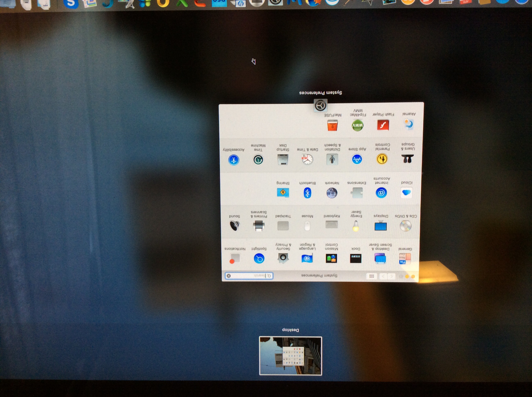This screenshot has width=532, height=397.
Task: Open iCloud preferences
Action: point(406,193)
